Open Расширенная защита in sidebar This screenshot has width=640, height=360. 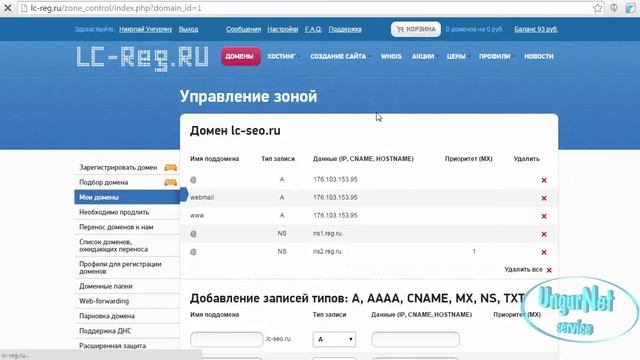[x=112, y=346]
